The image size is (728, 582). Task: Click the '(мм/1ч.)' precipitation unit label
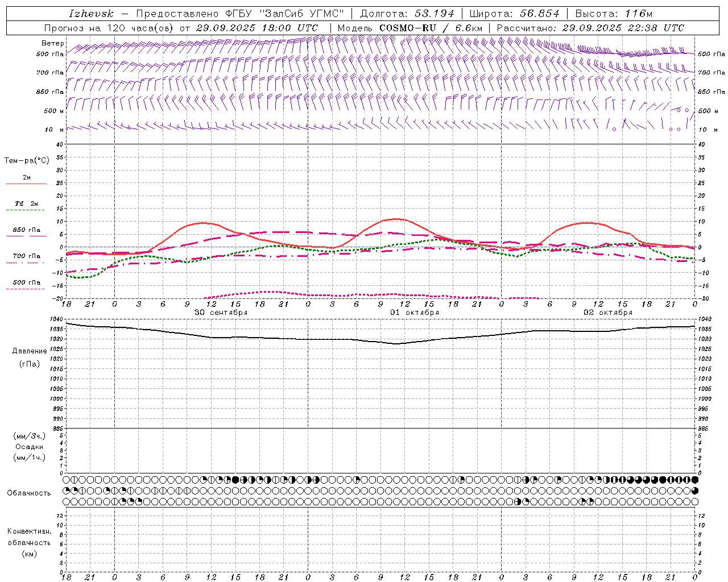(30, 458)
